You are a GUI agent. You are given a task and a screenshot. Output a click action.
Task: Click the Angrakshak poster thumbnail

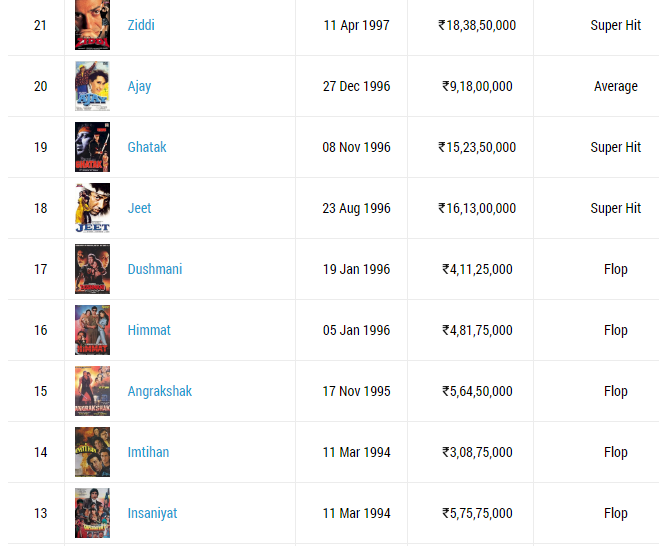click(92, 391)
